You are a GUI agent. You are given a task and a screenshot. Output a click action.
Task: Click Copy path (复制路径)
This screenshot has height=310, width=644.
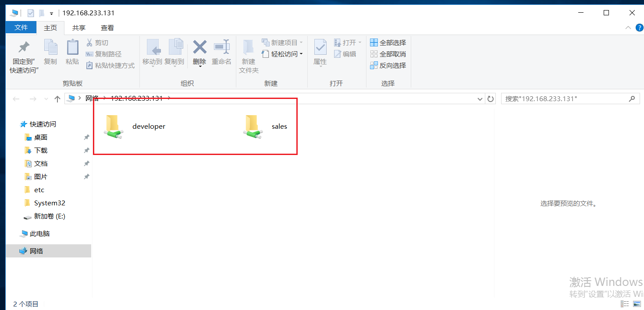103,54
